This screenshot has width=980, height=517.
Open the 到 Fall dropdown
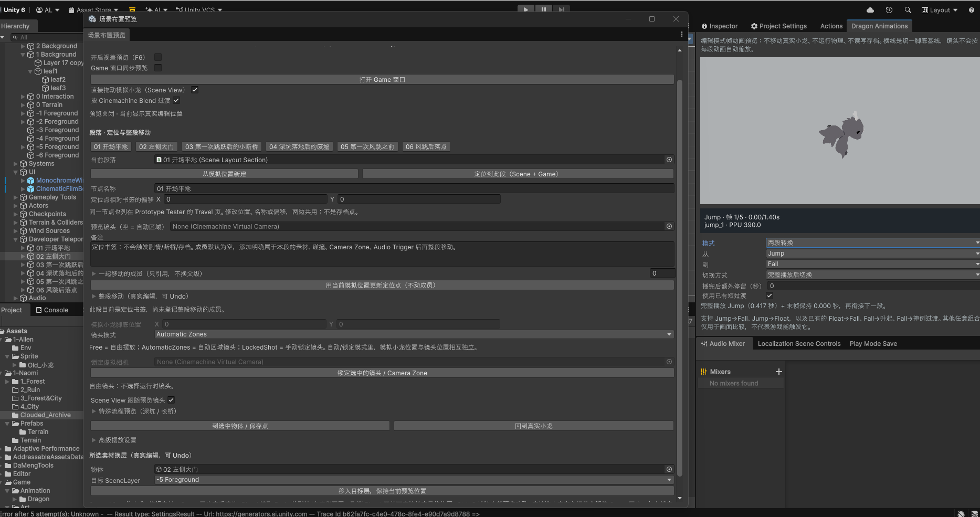pyautogui.click(x=872, y=264)
